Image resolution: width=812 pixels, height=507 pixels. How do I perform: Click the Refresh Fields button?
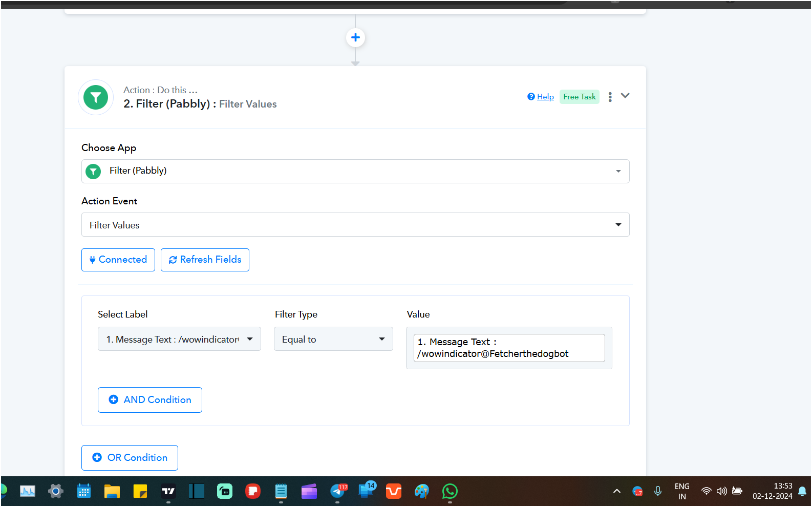click(x=205, y=260)
